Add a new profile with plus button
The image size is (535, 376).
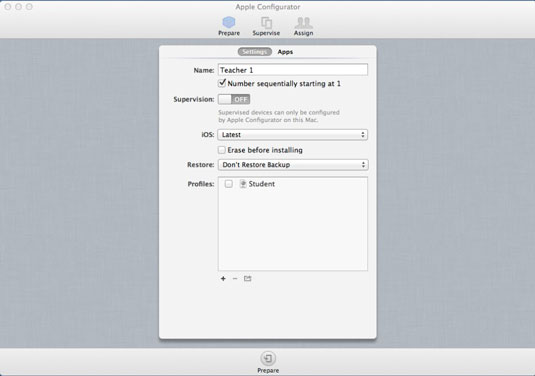tap(223, 279)
